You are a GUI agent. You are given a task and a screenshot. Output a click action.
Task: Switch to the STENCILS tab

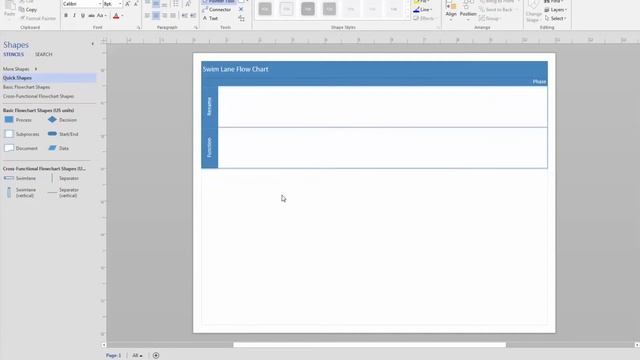(13, 54)
